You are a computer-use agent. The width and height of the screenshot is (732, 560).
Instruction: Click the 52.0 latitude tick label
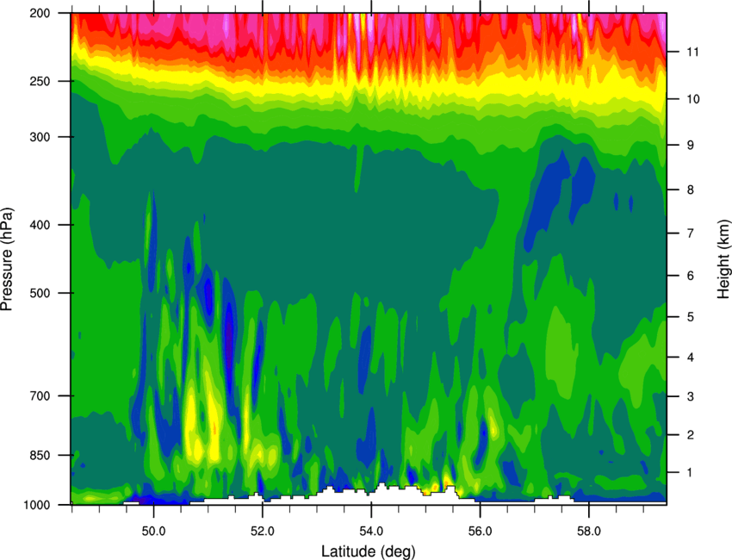263,532
